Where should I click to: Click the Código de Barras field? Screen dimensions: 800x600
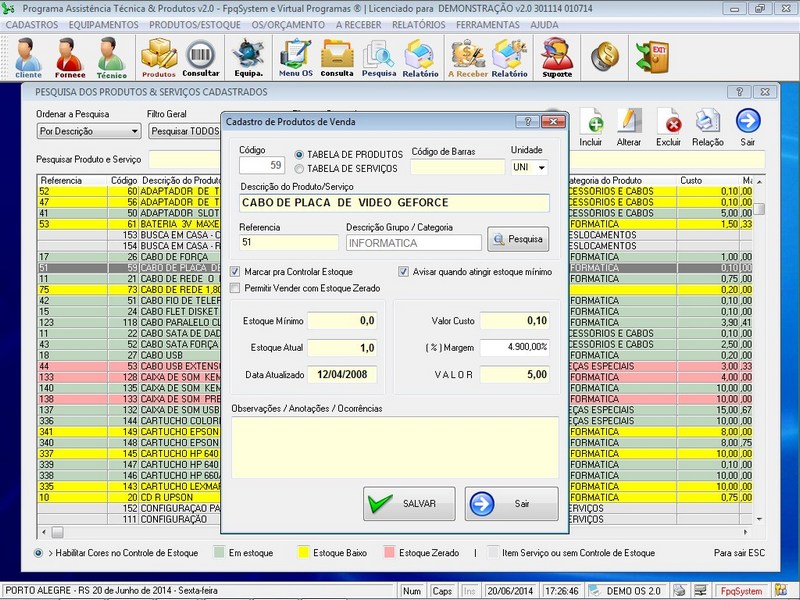(x=458, y=167)
